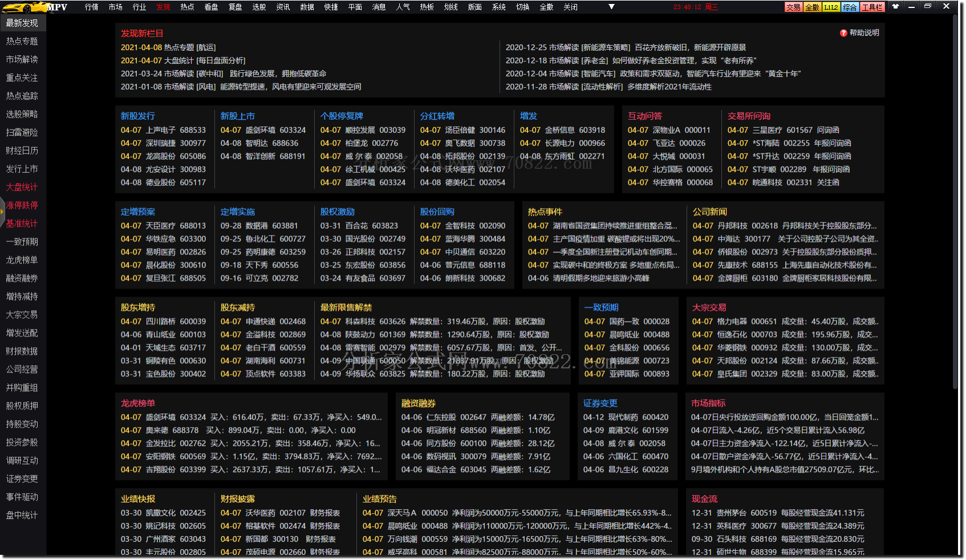Click the 23:48:12 周三 clock display

696,7
